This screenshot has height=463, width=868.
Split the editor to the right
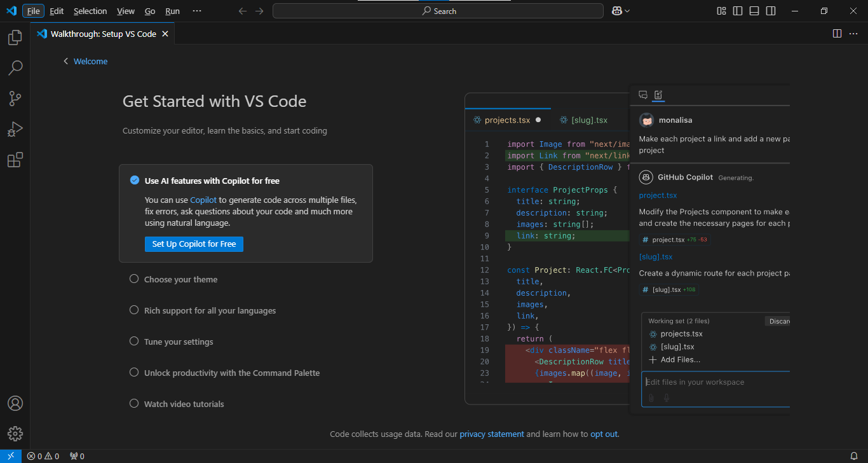[x=837, y=34]
